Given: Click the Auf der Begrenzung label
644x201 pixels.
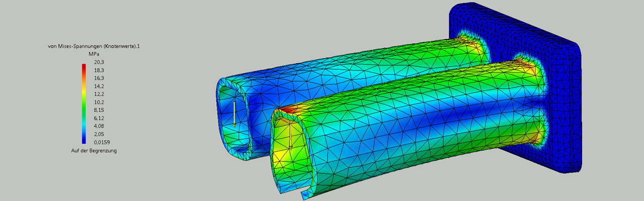Looking at the screenshot, I should click(94, 151).
